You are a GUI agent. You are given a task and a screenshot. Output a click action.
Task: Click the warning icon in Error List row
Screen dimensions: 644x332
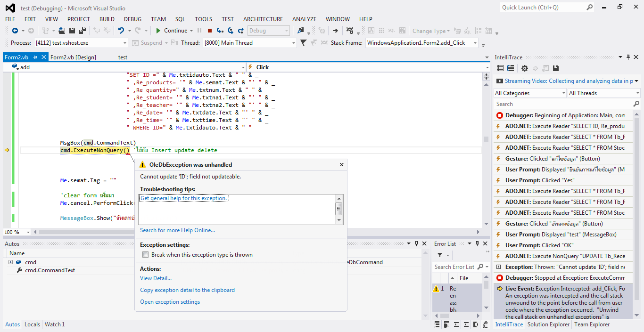click(x=436, y=289)
